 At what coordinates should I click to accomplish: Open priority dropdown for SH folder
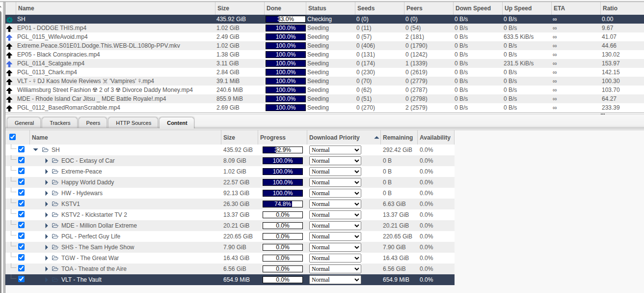[x=335, y=150]
